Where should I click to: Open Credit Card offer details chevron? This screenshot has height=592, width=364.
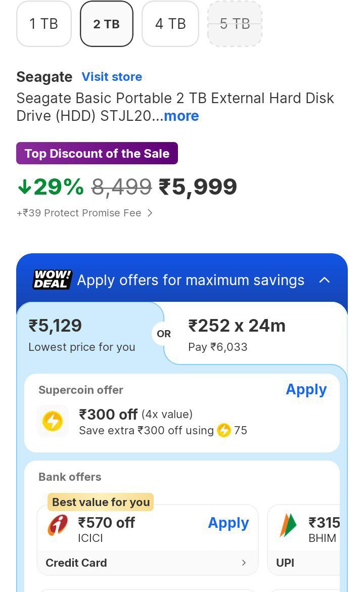point(244,563)
